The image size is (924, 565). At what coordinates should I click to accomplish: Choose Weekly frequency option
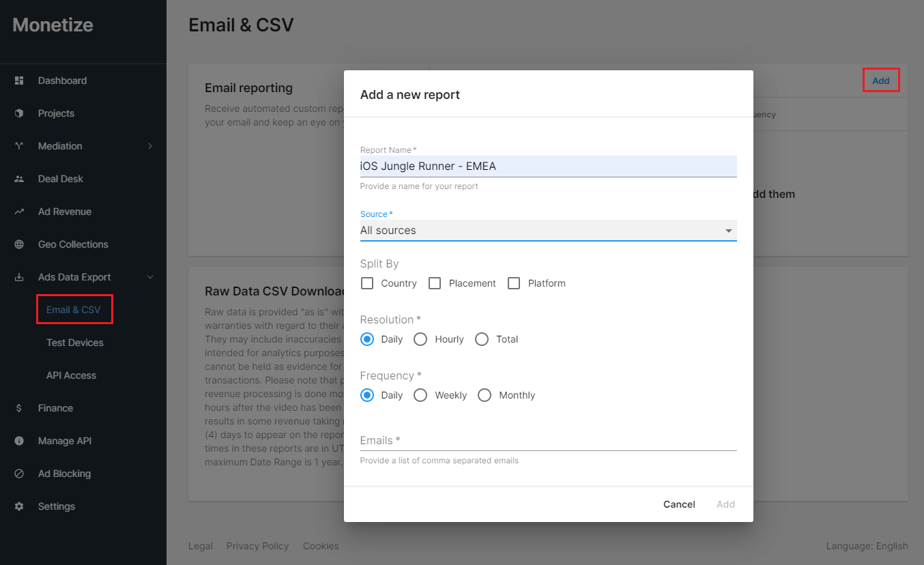point(420,395)
